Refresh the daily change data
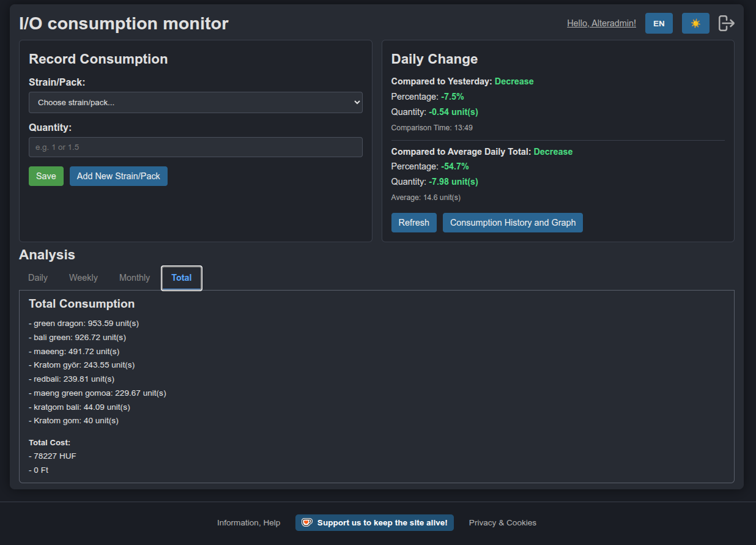756x545 pixels. 413,223
